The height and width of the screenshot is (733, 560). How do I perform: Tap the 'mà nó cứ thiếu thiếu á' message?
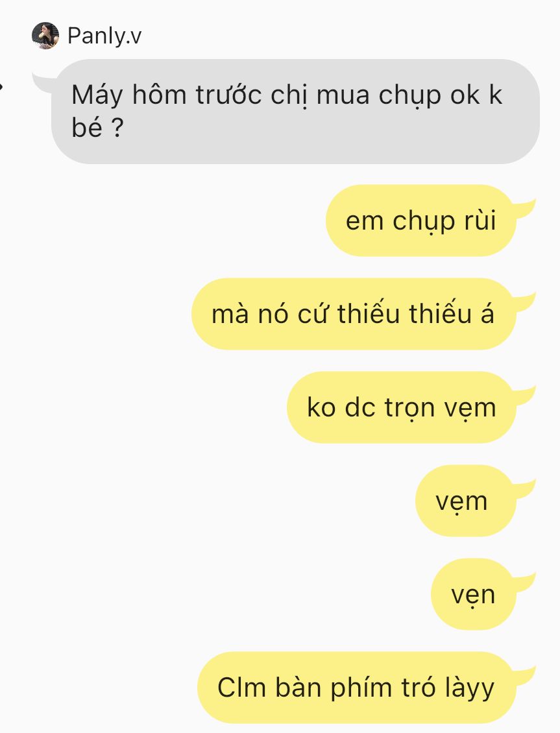[x=354, y=314]
